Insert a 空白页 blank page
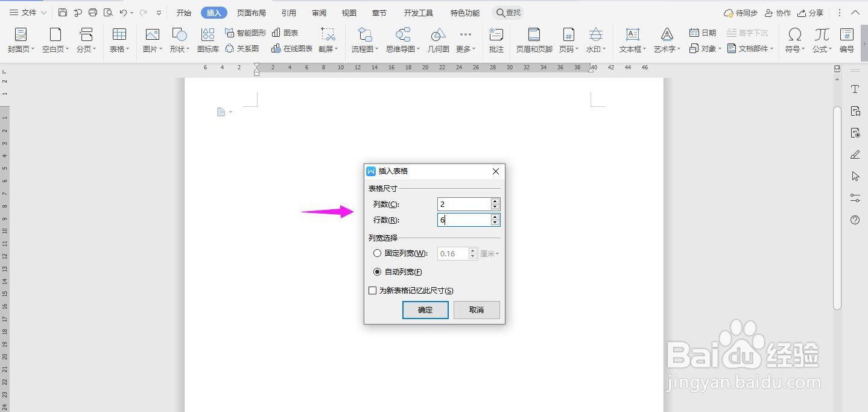Screen dimensions: 868x412 click(x=55, y=40)
